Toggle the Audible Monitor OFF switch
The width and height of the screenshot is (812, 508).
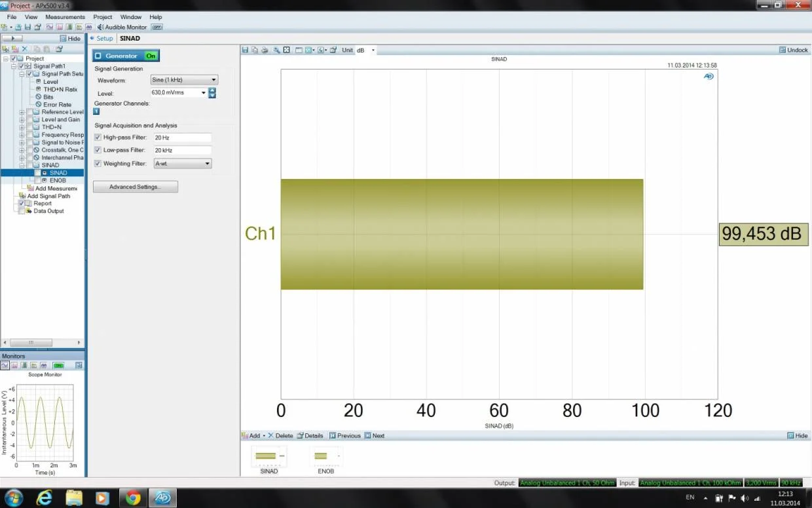click(x=157, y=27)
